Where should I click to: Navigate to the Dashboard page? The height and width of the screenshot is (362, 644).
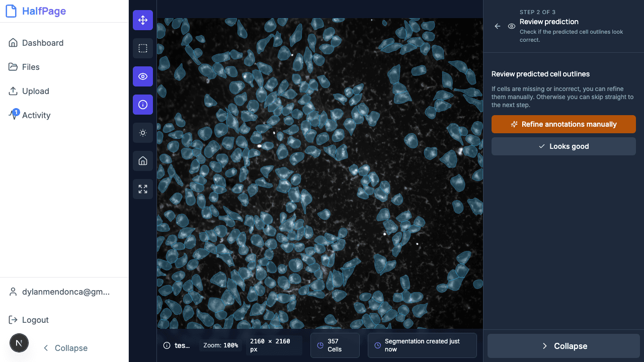[43, 43]
